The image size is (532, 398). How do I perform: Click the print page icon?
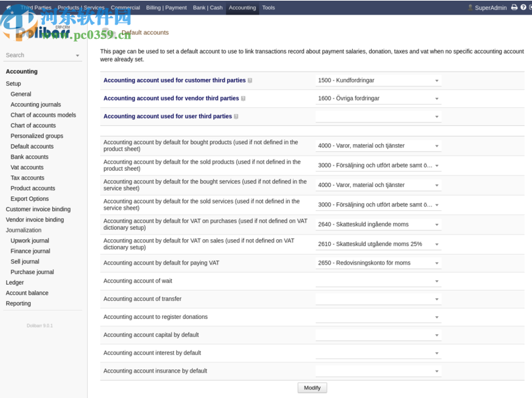[x=514, y=7]
